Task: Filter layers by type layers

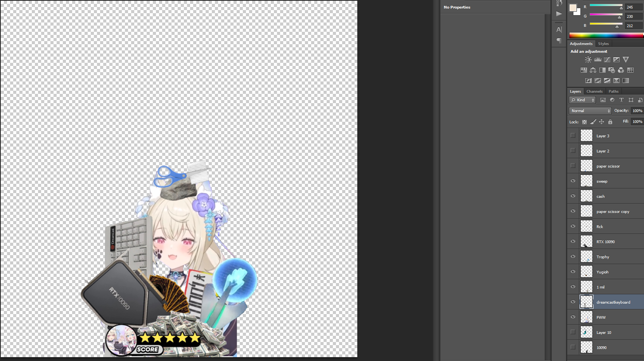Action: coord(621,100)
